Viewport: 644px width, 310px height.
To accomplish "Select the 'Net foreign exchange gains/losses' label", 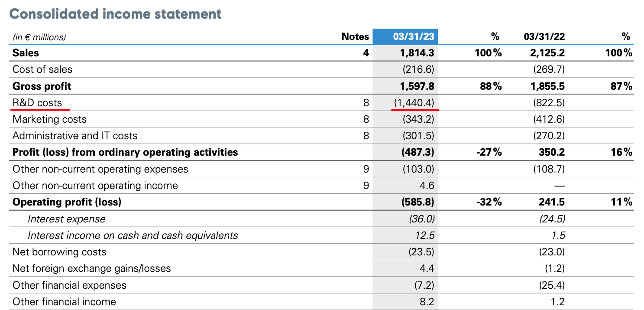I will tap(91, 268).
